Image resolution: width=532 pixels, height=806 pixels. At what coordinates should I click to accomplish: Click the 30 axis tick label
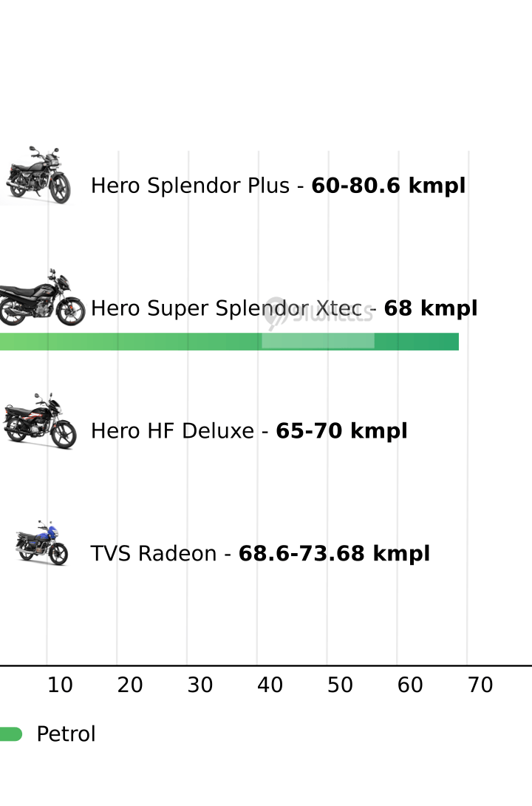[x=200, y=685]
